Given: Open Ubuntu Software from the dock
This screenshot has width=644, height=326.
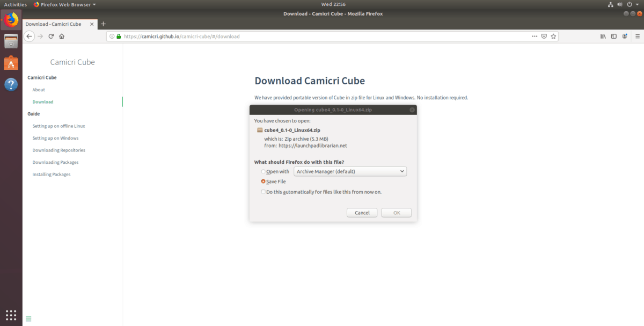Looking at the screenshot, I should tap(11, 63).
